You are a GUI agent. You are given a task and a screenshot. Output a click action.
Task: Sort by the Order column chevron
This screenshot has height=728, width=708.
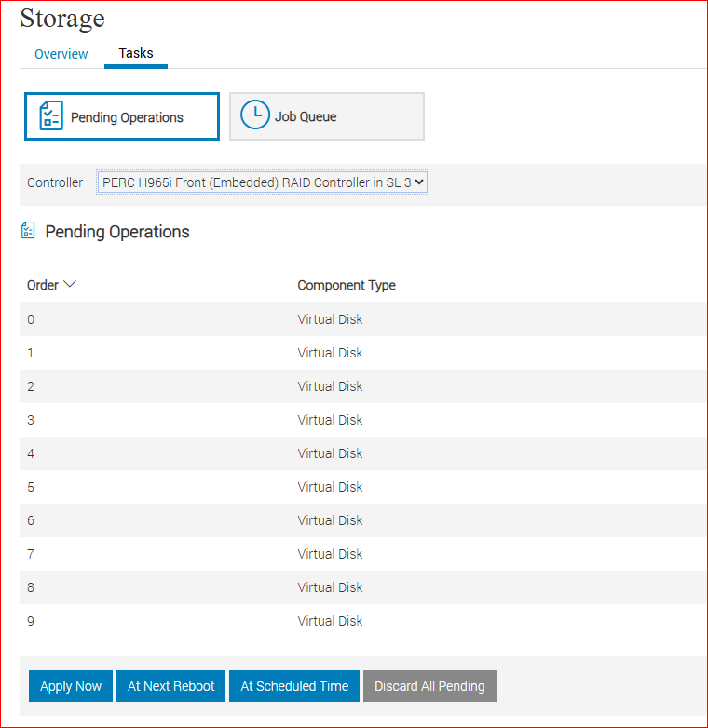tap(69, 285)
